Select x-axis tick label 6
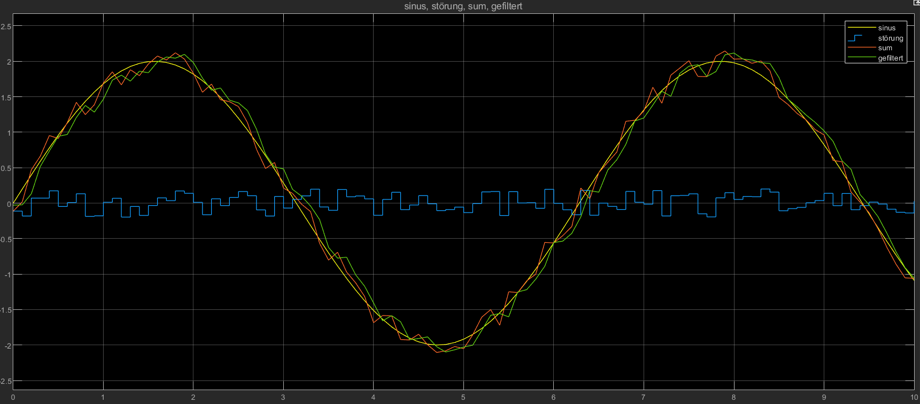This screenshot has height=404, width=921. point(553,398)
